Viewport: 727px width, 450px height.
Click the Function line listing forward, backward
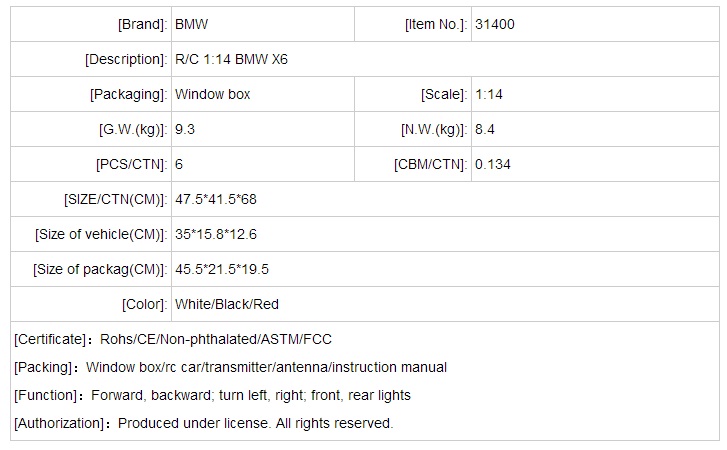click(212, 395)
